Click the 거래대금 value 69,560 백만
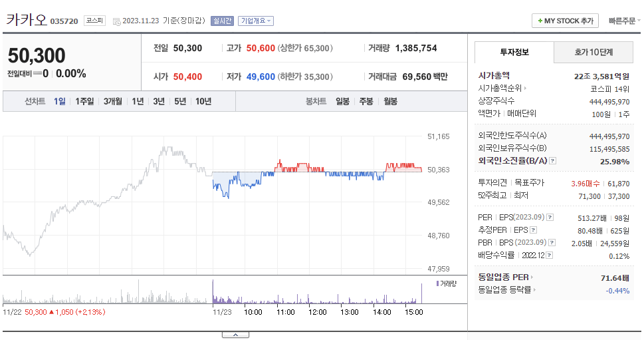Image resolution: width=644 pixels, height=340 pixels. (425, 77)
